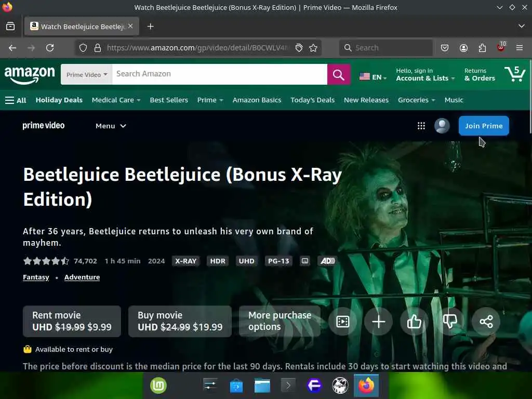
Task: Click the magenta Amazon search magnifier button
Action: (x=338, y=74)
